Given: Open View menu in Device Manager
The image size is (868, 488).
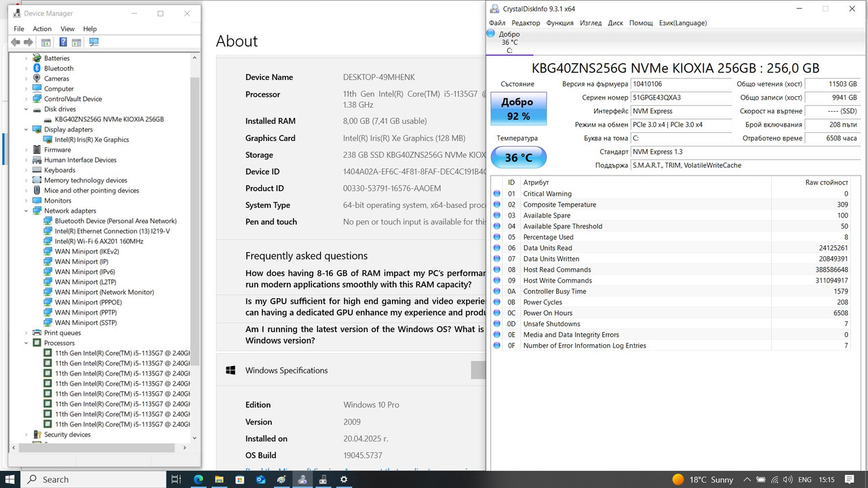Looking at the screenshot, I should [x=67, y=29].
